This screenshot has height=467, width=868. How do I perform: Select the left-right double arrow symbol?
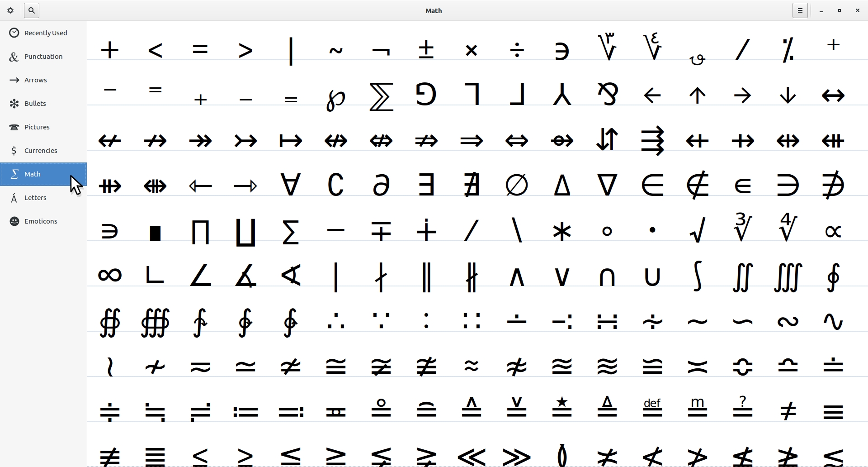point(517,141)
